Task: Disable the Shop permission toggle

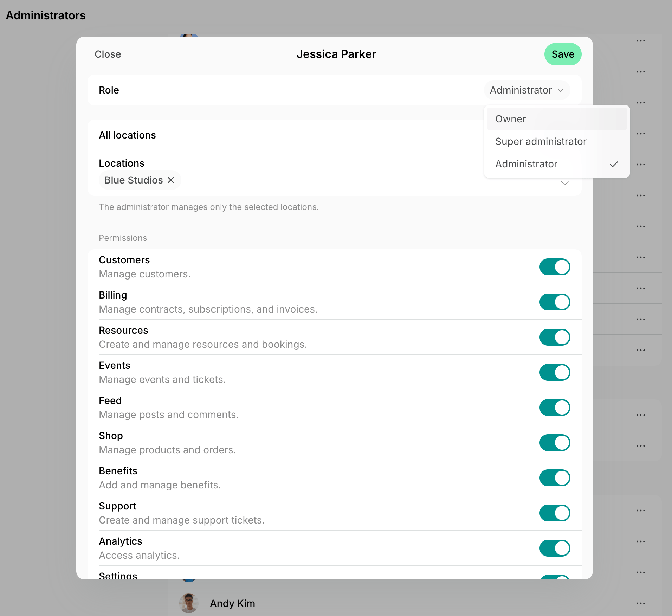Action: (555, 443)
